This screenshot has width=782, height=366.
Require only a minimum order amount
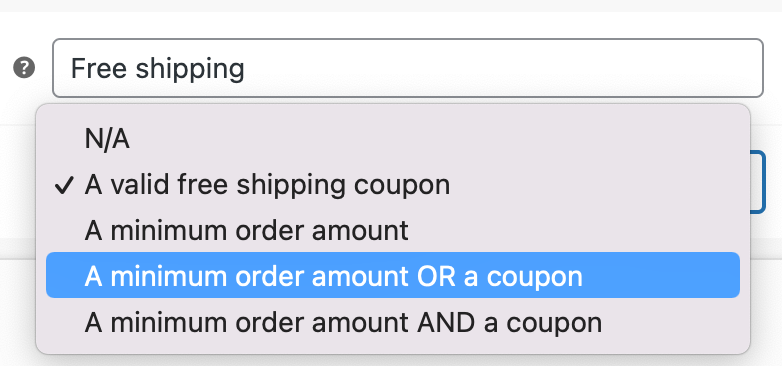point(393,231)
